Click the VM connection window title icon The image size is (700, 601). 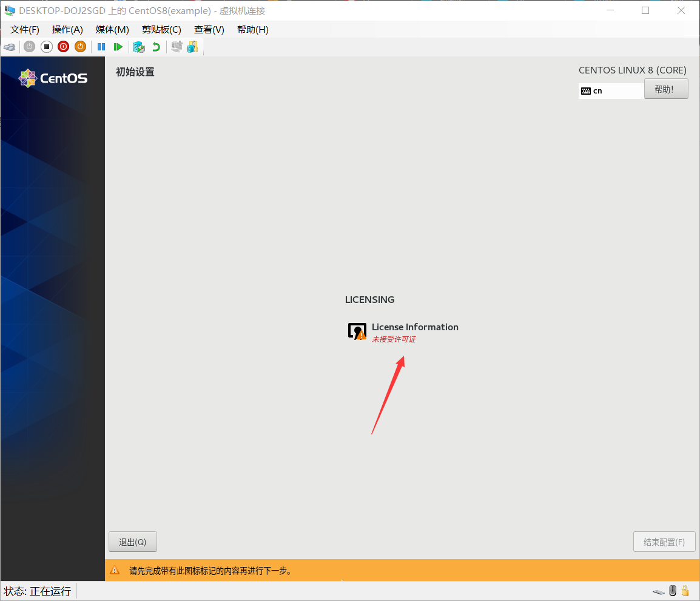[x=10, y=10]
